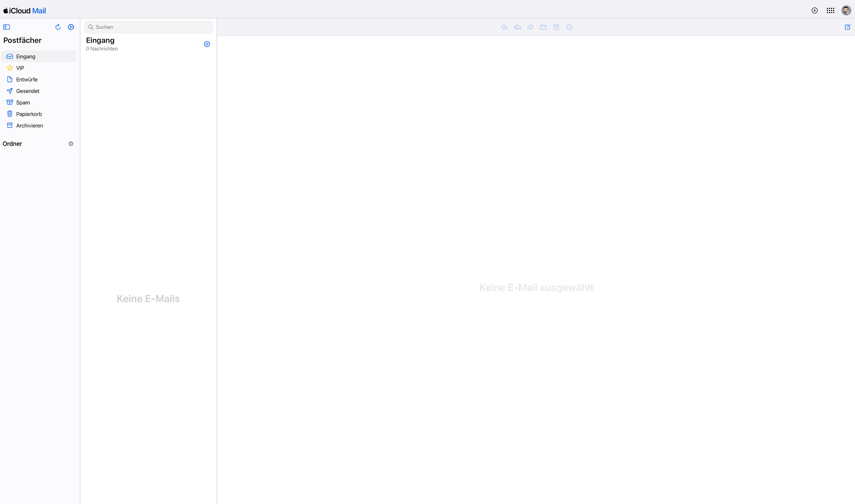This screenshot has width=855, height=504.
Task: Click the Forward arrow icon
Action: [x=530, y=27]
